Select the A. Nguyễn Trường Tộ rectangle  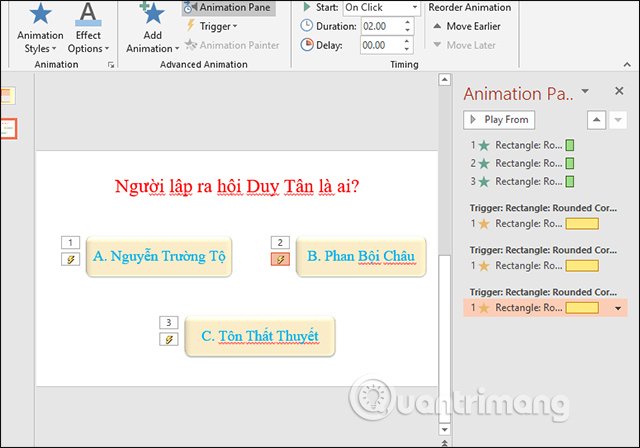coord(159,257)
